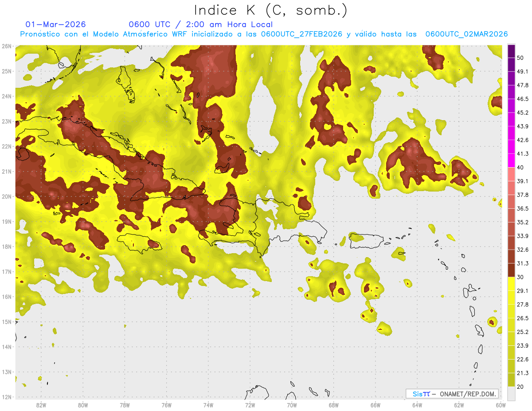Click the latitude label '20N'
The width and height of the screenshot is (532, 411).
[x=7, y=196]
